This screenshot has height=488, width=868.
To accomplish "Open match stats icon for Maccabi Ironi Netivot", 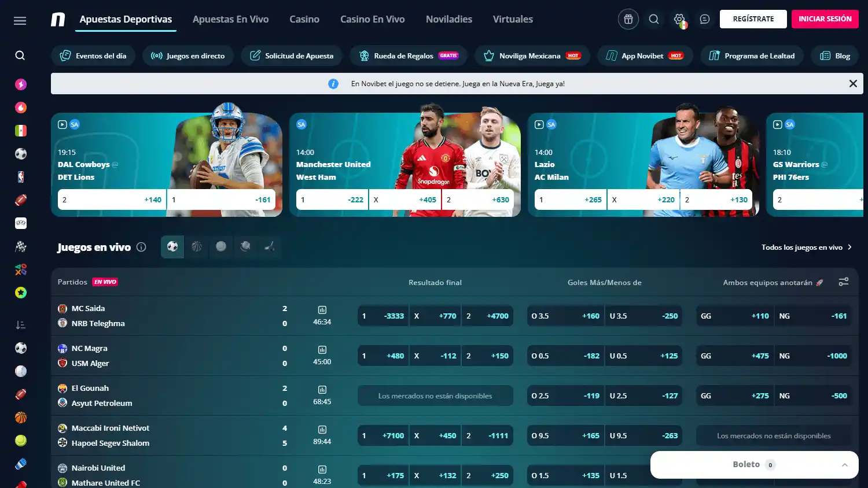I will click(322, 430).
